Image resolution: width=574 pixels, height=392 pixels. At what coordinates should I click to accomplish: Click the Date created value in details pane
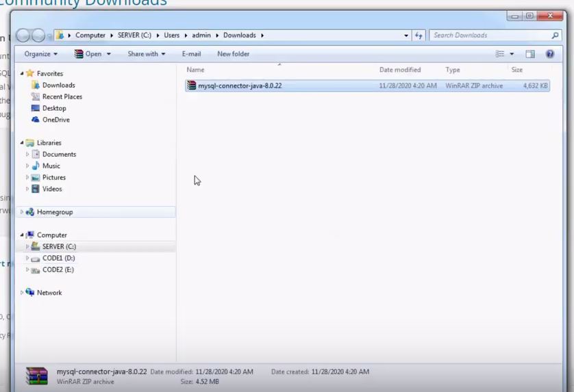click(x=340, y=372)
